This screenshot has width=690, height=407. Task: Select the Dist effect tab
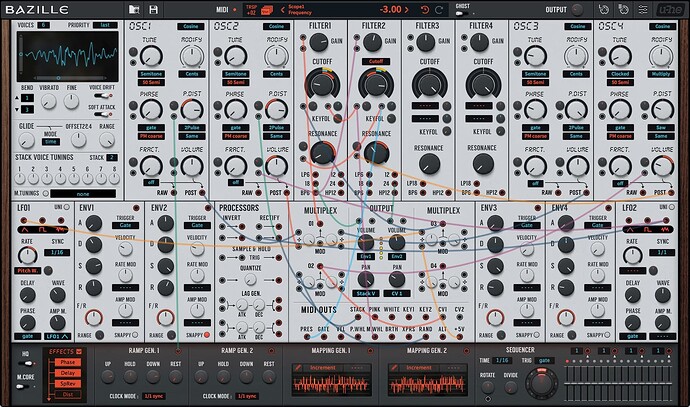[x=67, y=394]
